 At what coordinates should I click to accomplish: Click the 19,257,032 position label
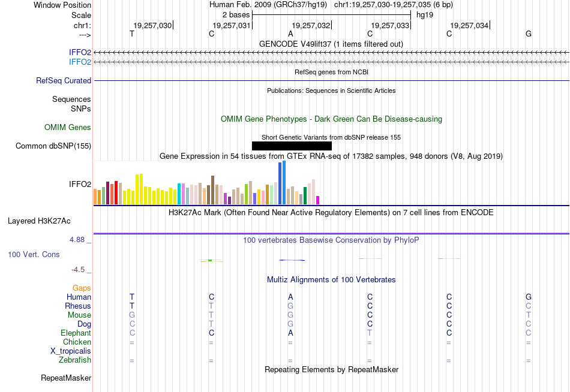tap(311, 25)
